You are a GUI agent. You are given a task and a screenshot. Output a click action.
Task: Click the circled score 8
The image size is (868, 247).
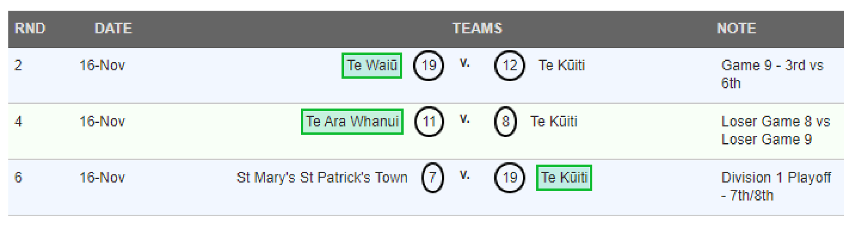(506, 122)
